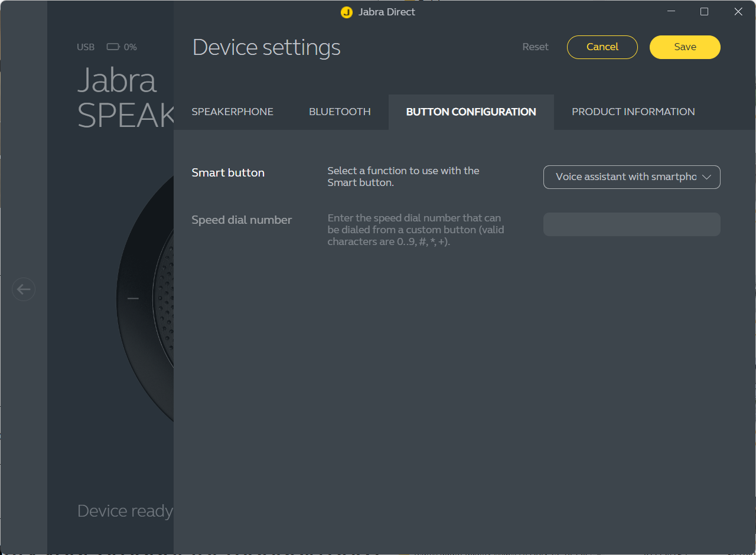Click the Jabra logo in title bar
The image size is (756, 555).
click(347, 12)
